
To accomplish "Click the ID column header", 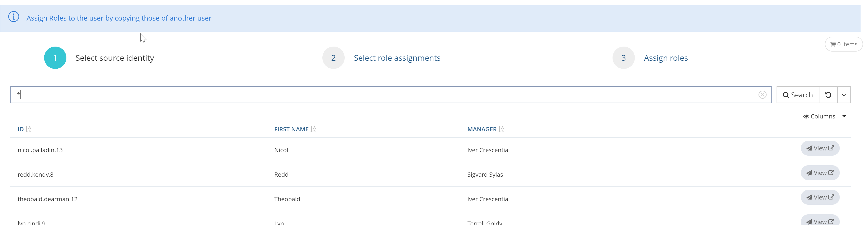I will (21, 129).
